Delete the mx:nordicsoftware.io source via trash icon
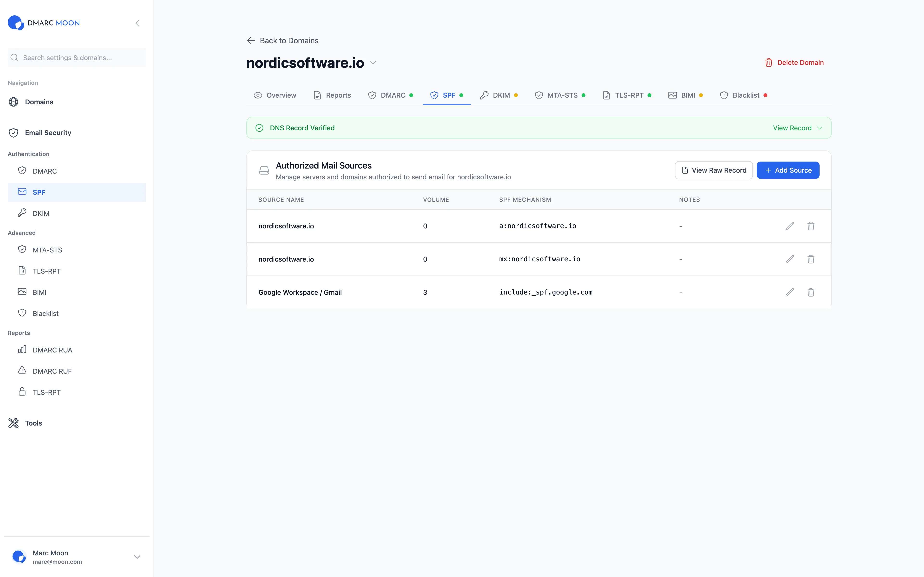 click(x=811, y=259)
